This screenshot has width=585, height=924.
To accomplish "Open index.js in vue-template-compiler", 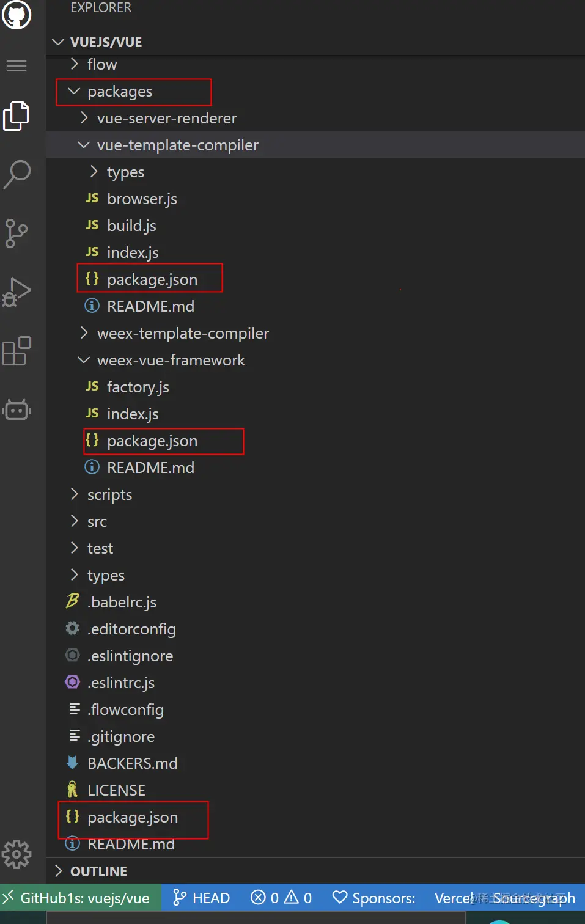I will (315, 252).
